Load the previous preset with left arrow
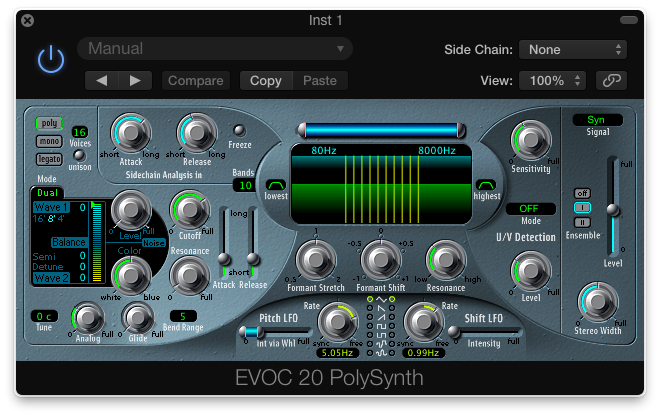The height and width of the screenshot is (417, 660). click(x=101, y=80)
